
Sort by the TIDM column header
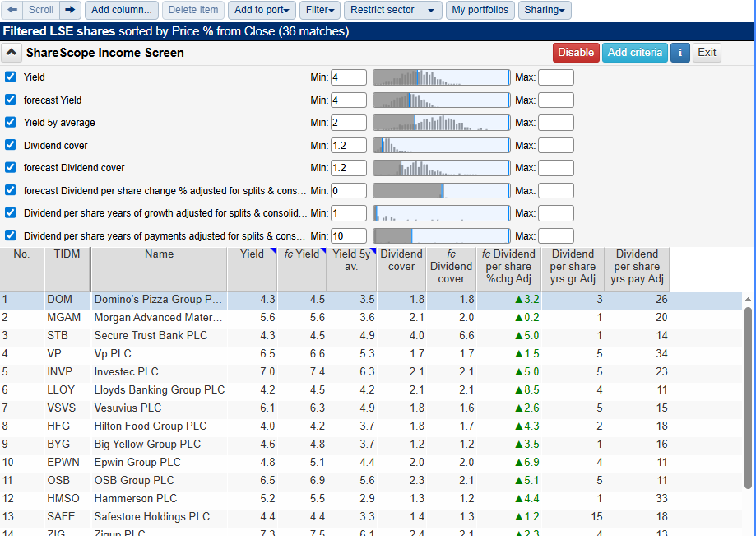click(67, 269)
